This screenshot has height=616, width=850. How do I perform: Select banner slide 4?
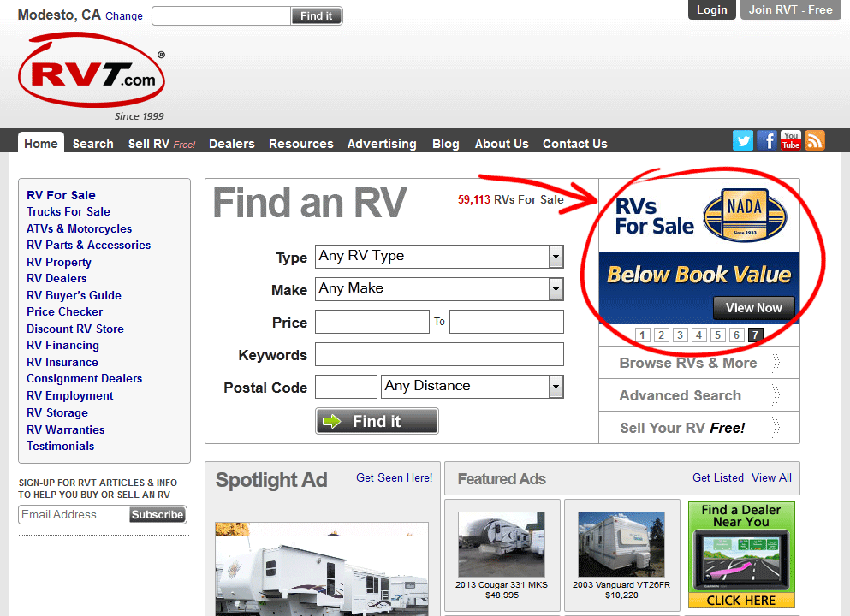point(698,335)
